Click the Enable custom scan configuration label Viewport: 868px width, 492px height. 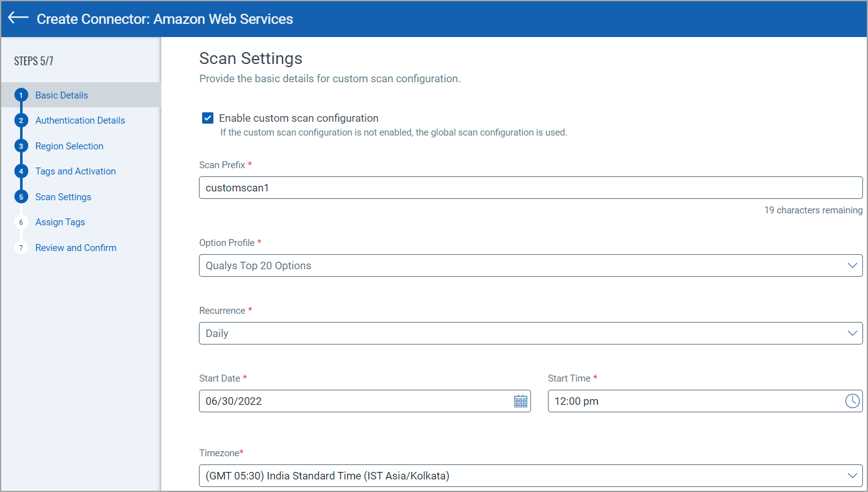pyautogui.click(x=299, y=118)
